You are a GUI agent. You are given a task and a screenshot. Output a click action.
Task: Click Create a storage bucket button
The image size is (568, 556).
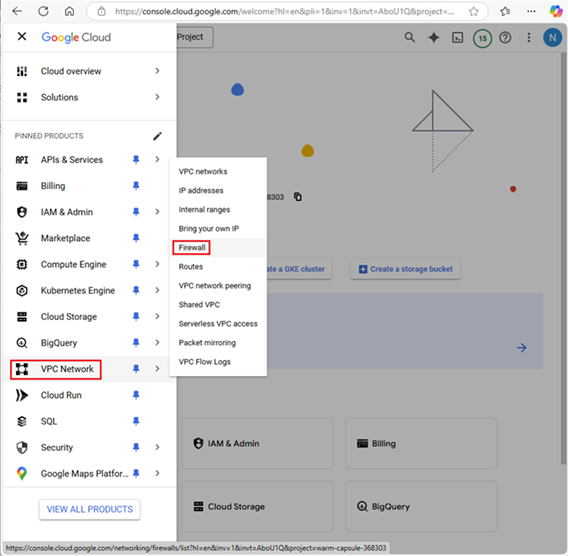(405, 269)
